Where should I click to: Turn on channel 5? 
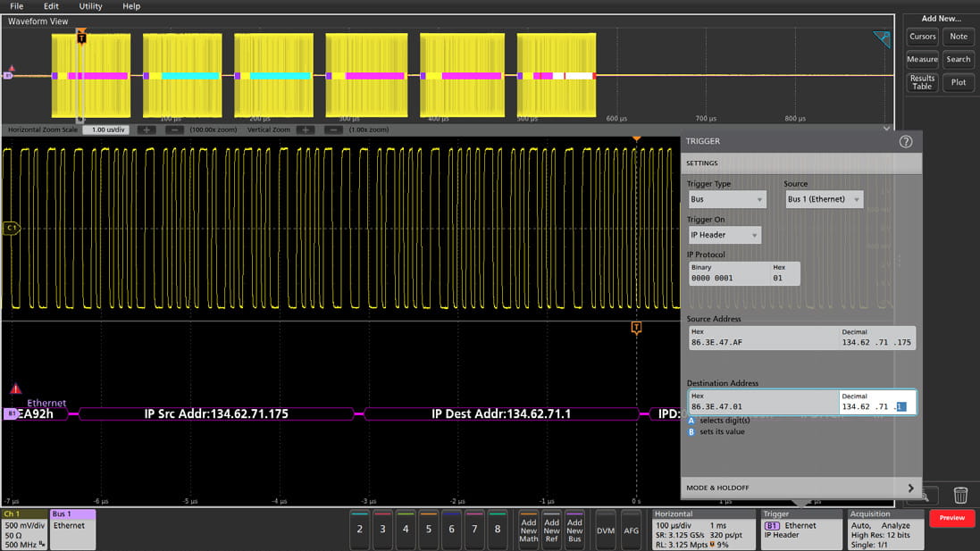[429, 530]
